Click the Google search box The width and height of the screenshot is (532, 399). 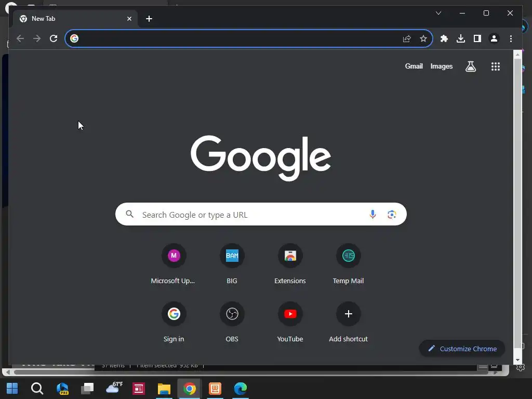coord(261,214)
